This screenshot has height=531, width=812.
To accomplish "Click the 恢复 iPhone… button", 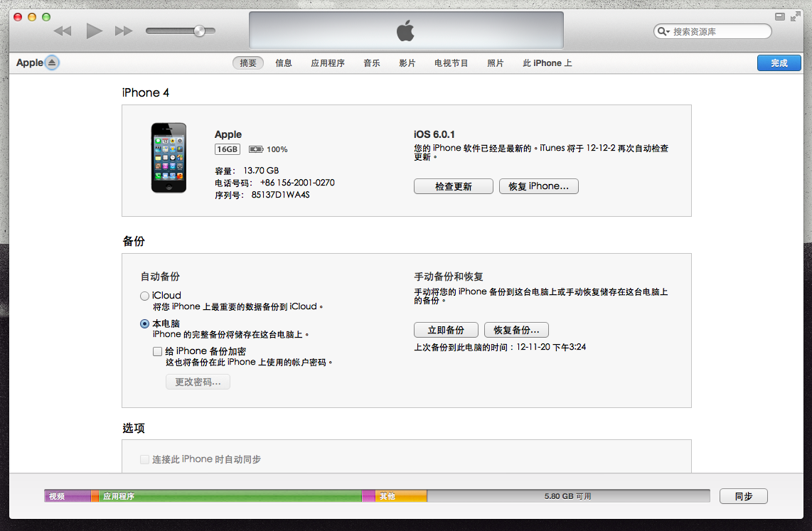I will tap(538, 186).
